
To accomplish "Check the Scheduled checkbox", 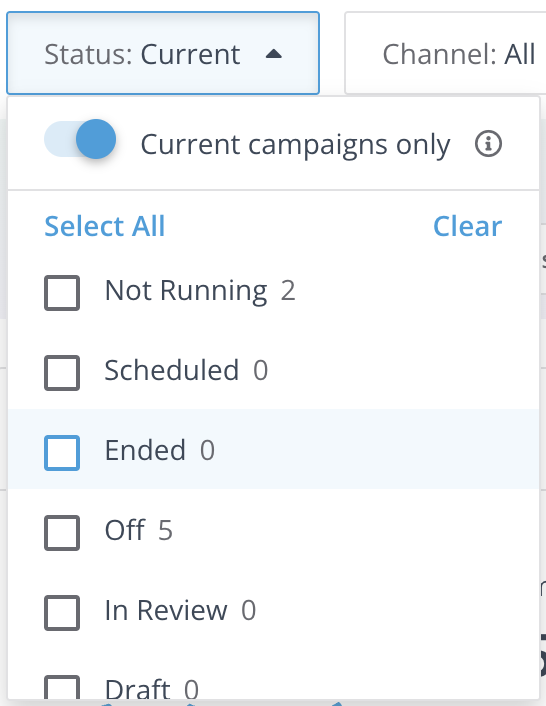I will (62, 373).
